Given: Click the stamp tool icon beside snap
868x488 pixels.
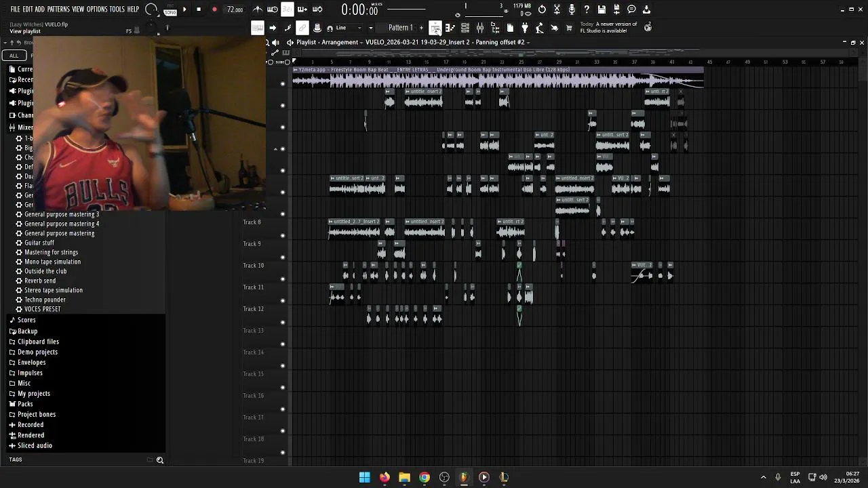Looking at the screenshot, I should [317, 28].
